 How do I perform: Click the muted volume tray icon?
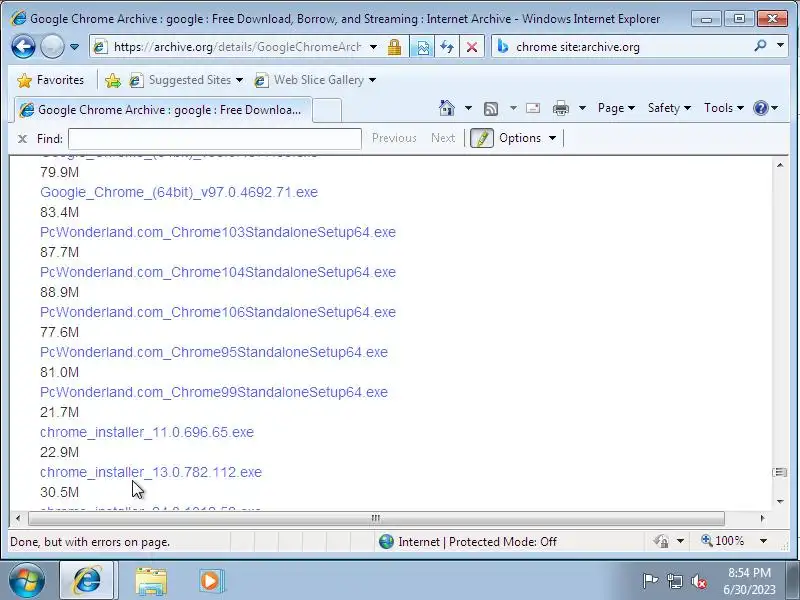click(x=698, y=581)
